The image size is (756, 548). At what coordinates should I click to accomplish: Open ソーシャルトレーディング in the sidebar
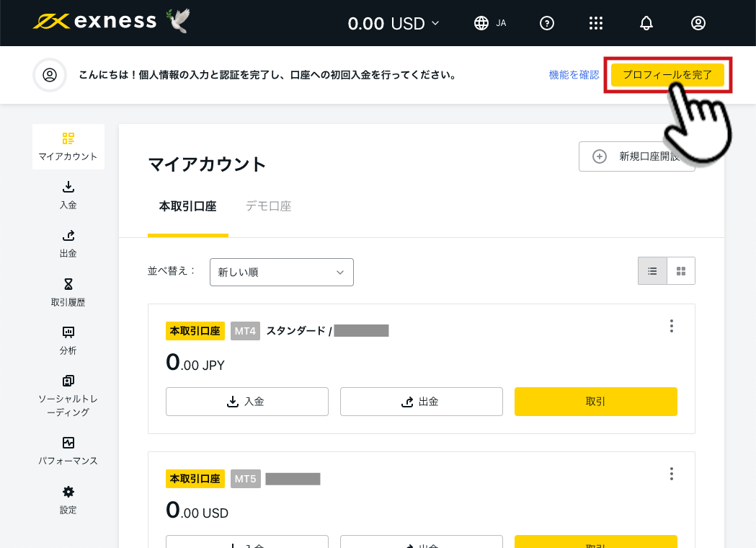pyautogui.click(x=68, y=396)
